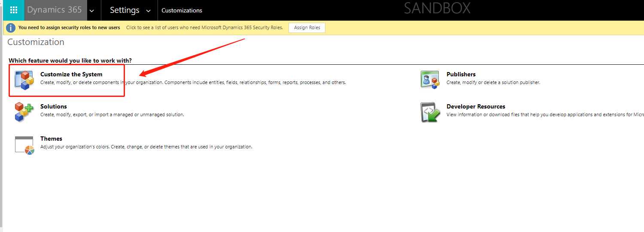Click 'Click to see a list of users' text

pos(204,27)
